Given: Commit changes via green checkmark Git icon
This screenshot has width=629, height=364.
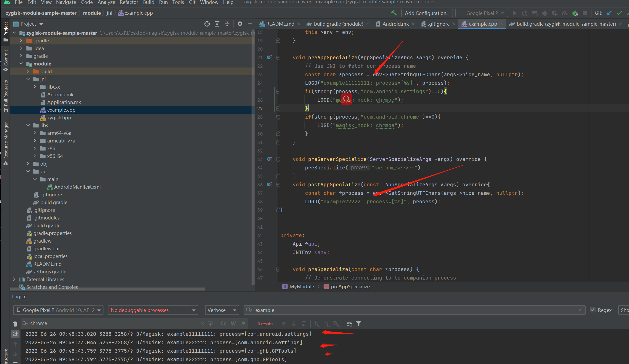Looking at the screenshot, I should pyautogui.click(x=619, y=13).
